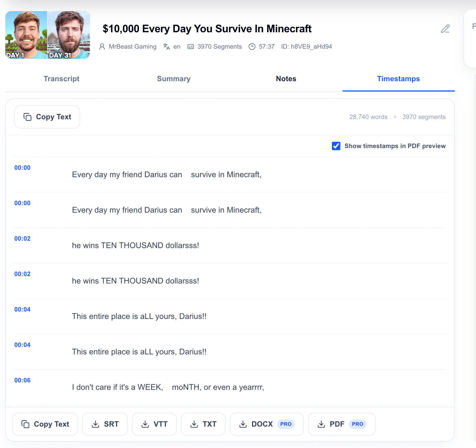Download transcript as PDF
The height and width of the screenshot is (448, 476).
click(x=342, y=424)
